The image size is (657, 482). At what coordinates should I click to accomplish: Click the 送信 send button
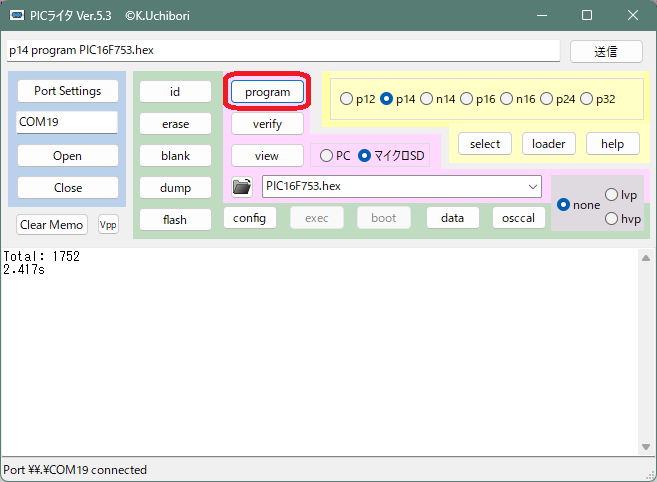[x=606, y=51]
